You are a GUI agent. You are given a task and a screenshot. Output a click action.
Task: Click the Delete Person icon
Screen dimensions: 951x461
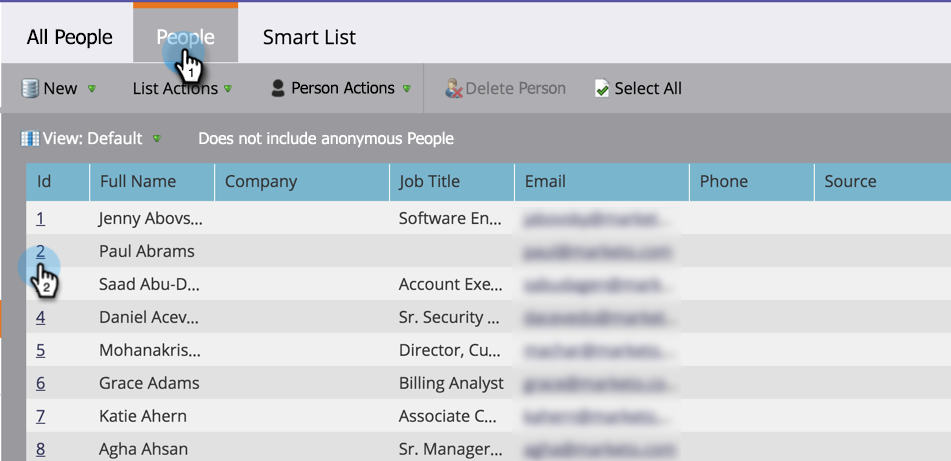pyautogui.click(x=454, y=89)
